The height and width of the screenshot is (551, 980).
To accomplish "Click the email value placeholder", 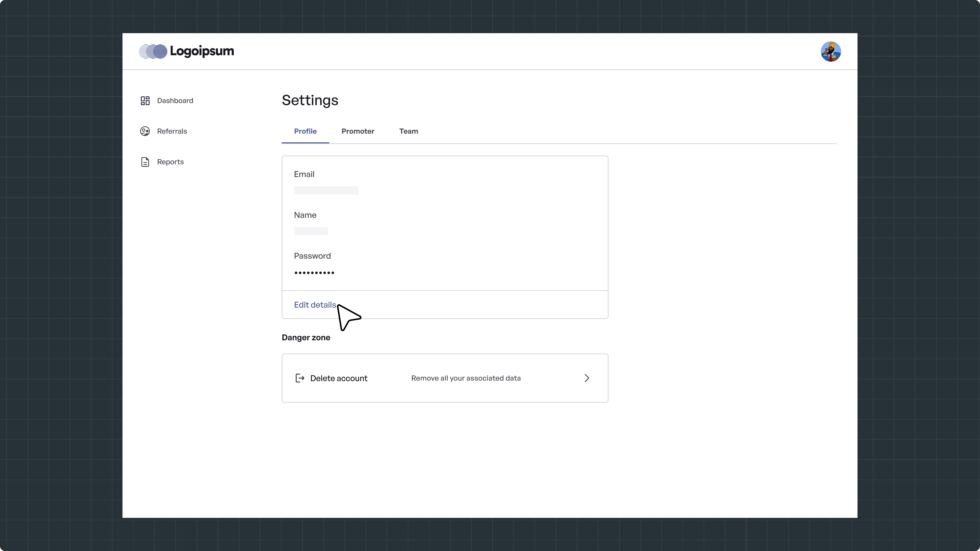I will point(326,191).
